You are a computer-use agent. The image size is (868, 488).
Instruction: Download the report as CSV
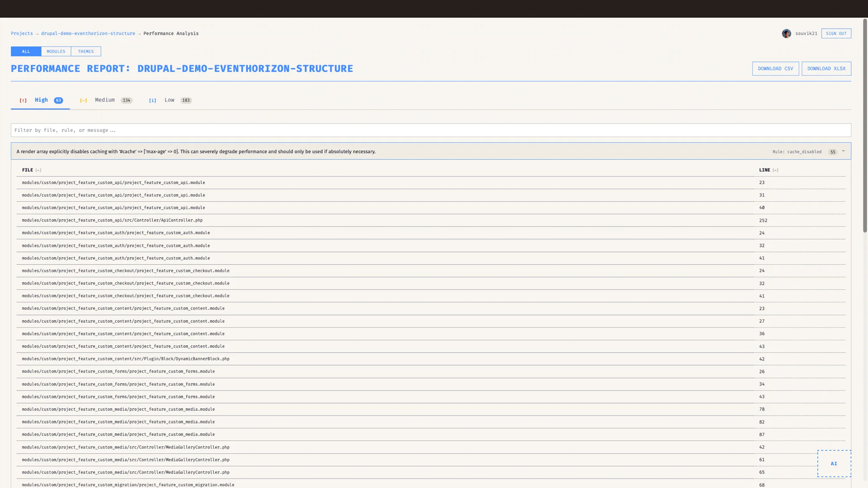coord(776,69)
